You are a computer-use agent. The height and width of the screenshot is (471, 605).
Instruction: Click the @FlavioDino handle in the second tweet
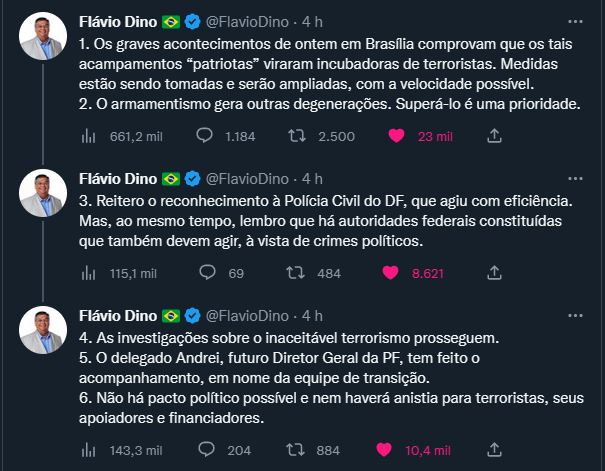[x=250, y=179]
